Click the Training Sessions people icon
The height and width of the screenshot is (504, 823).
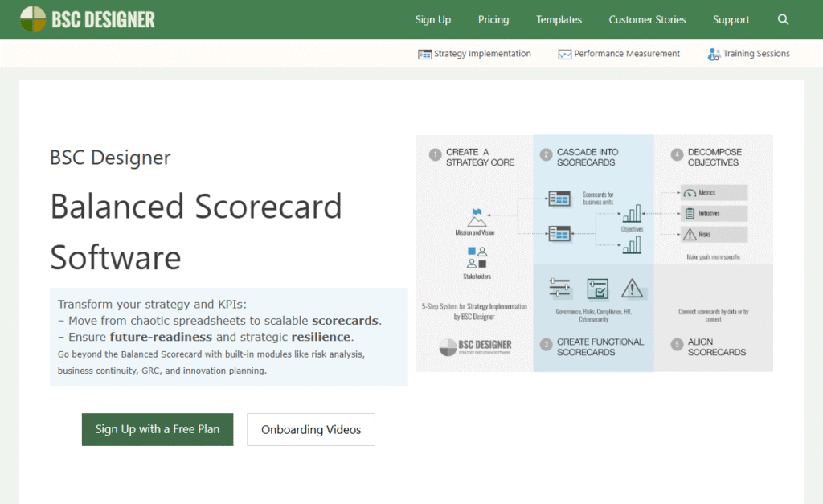(x=714, y=54)
